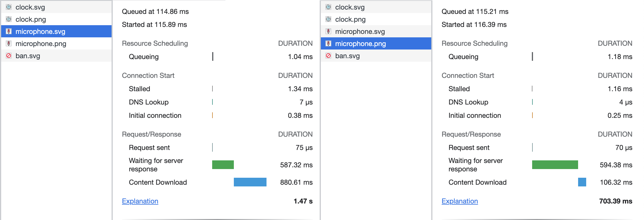This screenshot has height=220, width=644.
Task: Click clock.png file icon in left list
Action: tap(9, 19)
